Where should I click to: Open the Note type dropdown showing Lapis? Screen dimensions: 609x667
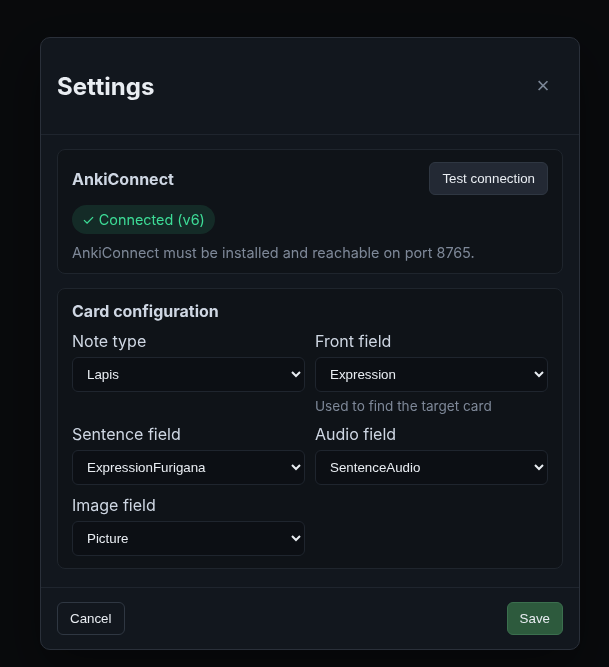pyautogui.click(x=188, y=375)
